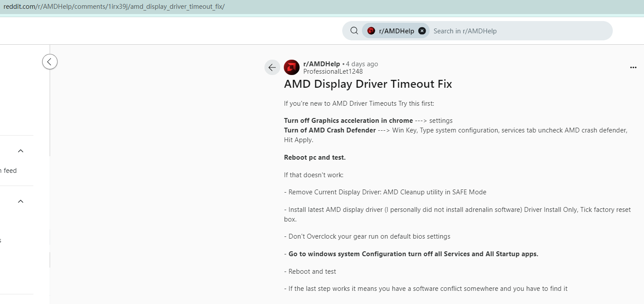The width and height of the screenshot is (644, 304).
Task: Click the post title AMD Display Driver Timeout Fix
Action: tap(368, 84)
